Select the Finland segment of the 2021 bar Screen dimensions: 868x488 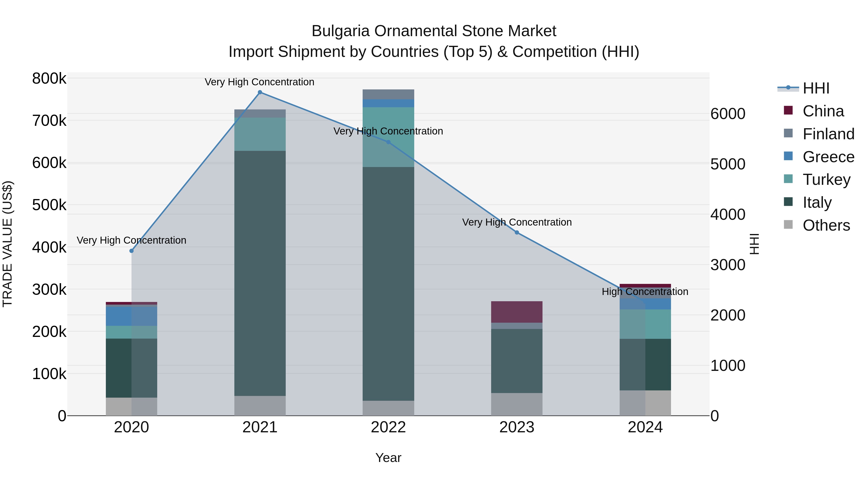click(x=260, y=114)
